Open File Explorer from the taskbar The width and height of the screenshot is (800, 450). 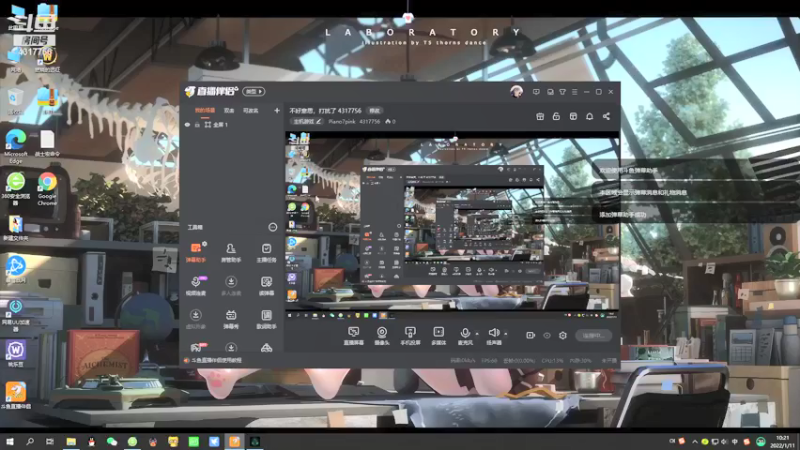point(71,441)
